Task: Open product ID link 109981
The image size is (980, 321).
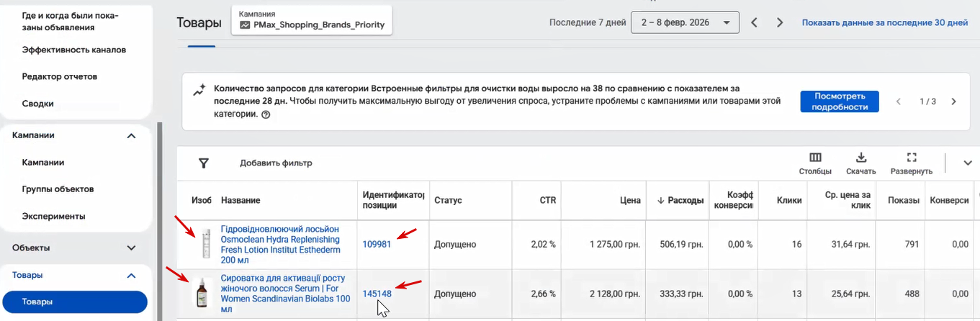Action: 377,244
